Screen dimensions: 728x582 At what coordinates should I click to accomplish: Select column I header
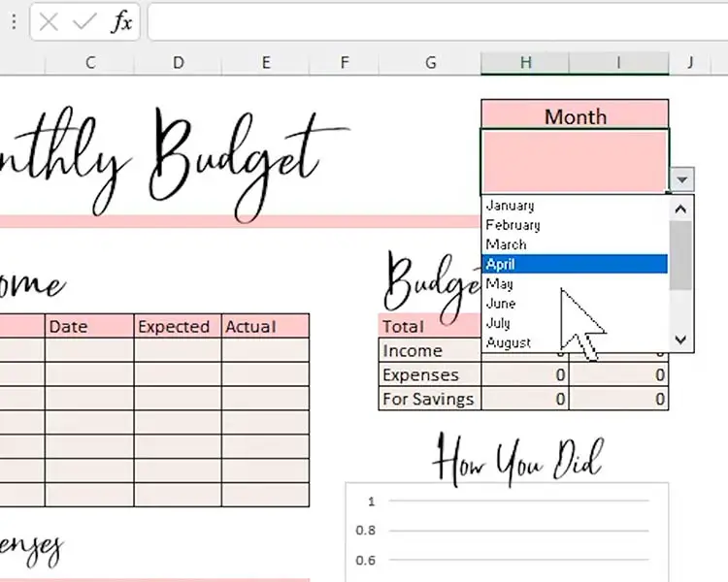(x=619, y=63)
